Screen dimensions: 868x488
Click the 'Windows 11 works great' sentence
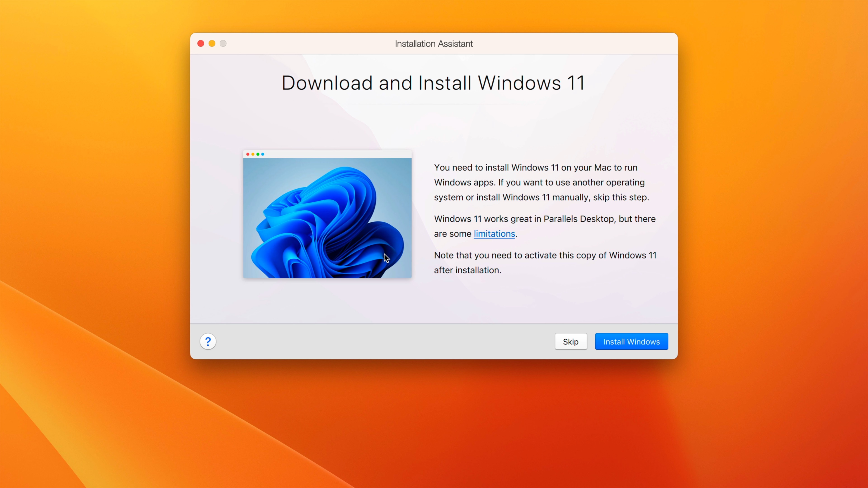coord(545,219)
